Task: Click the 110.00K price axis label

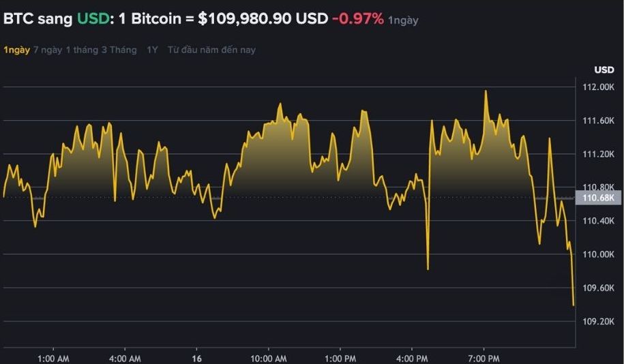Action: click(598, 254)
